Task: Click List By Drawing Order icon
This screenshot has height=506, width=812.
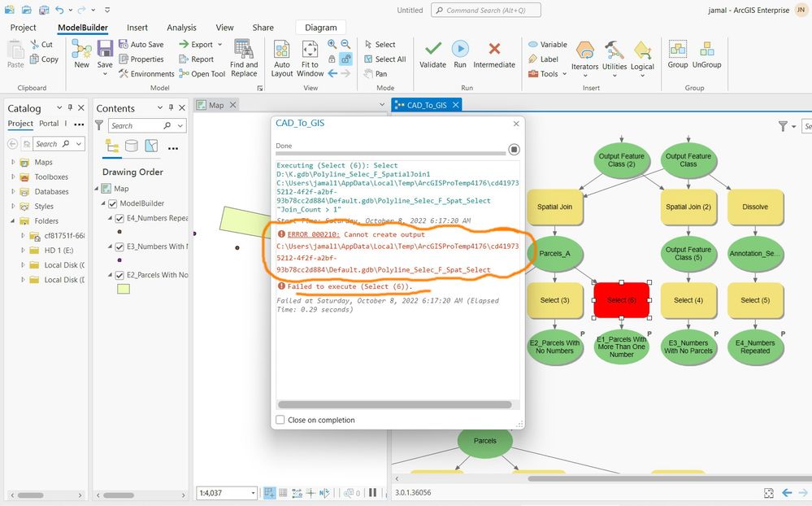Action: click(112, 146)
